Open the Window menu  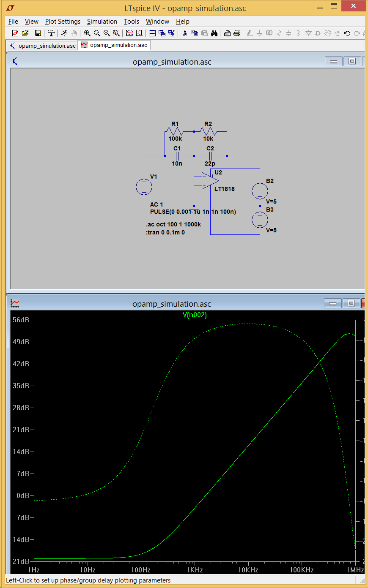pos(157,22)
